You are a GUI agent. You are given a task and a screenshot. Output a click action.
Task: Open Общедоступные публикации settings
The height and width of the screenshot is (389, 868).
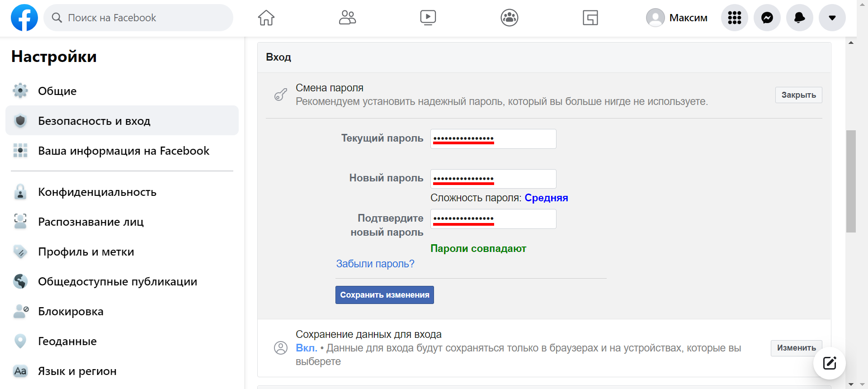click(122, 281)
